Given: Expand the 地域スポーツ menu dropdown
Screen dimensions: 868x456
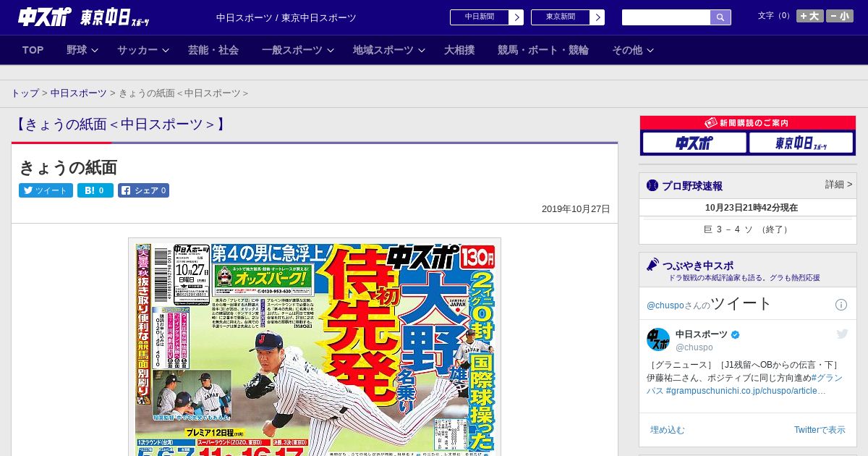Looking at the screenshot, I should 389,50.
